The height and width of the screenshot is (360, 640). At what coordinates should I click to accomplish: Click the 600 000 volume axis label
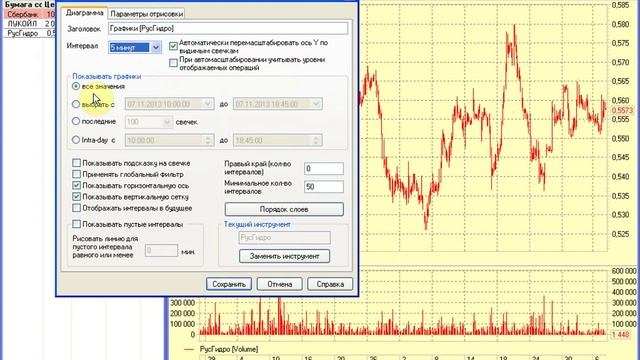[624, 271]
